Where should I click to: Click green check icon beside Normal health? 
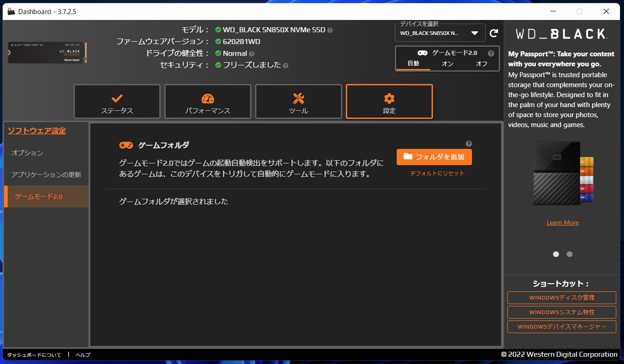point(218,54)
